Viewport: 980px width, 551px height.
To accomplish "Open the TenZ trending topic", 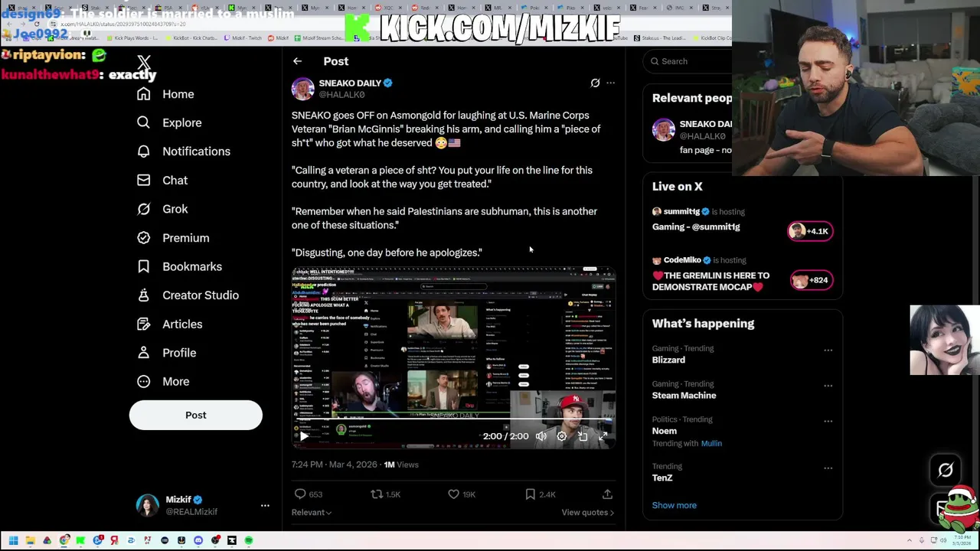I will (662, 478).
